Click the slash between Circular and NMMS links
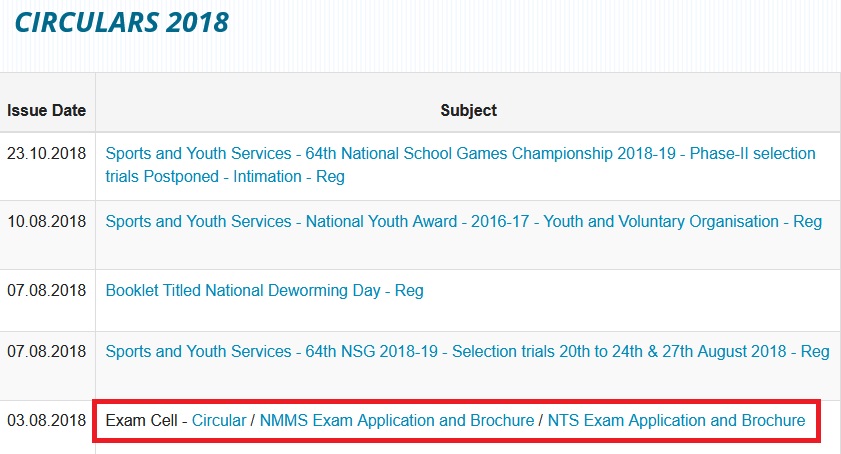The height and width of the screenshot is (454, 841). [x=253, y=420]
